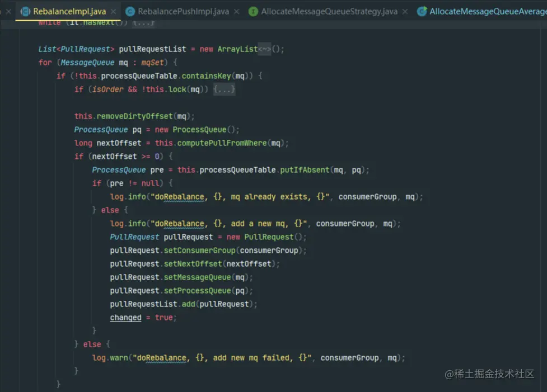This screenshot has height=392, width=547.
Task: Click the setNextOffset method call
Action: click(193, 264)
